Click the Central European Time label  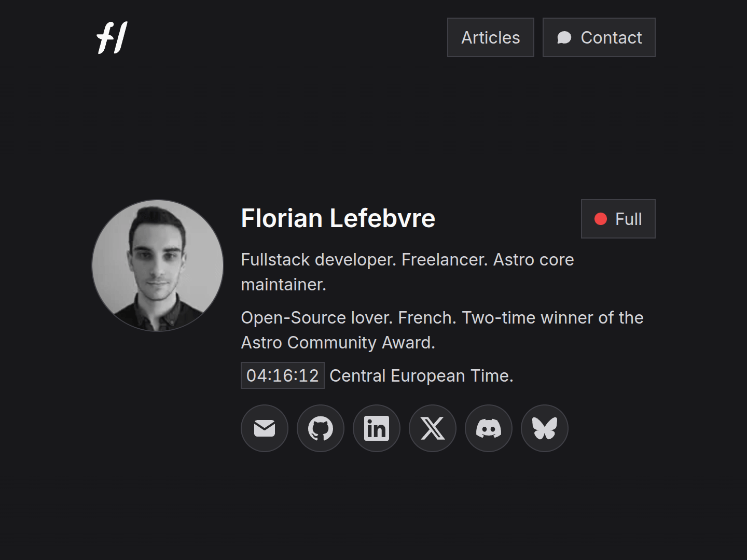[421, 375]
